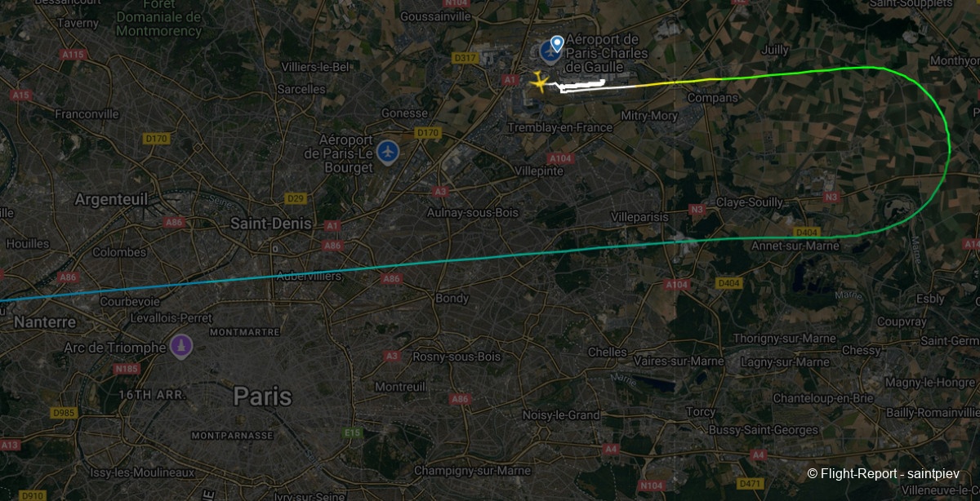Click the Aéroport de Paris-Charles de Gaulle label
The width and height of the screenshot is (980, 501).
(608, 53)
